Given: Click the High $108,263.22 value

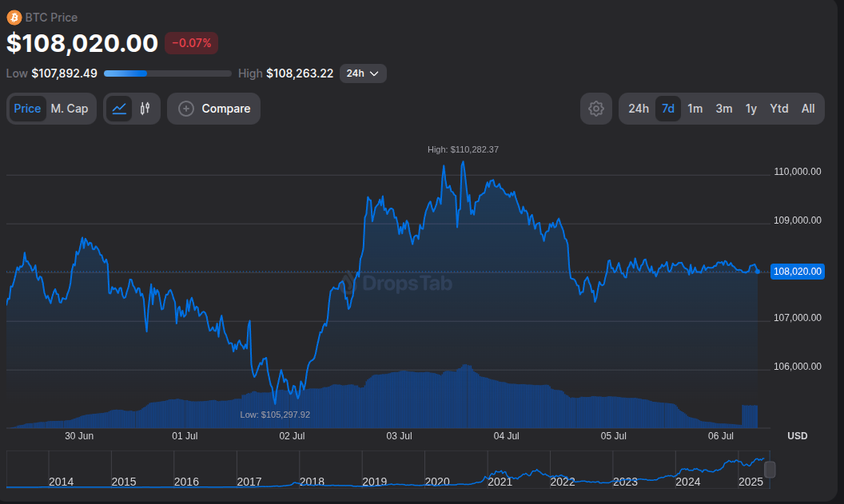Looking at the screenshot, I should [300, 73].
